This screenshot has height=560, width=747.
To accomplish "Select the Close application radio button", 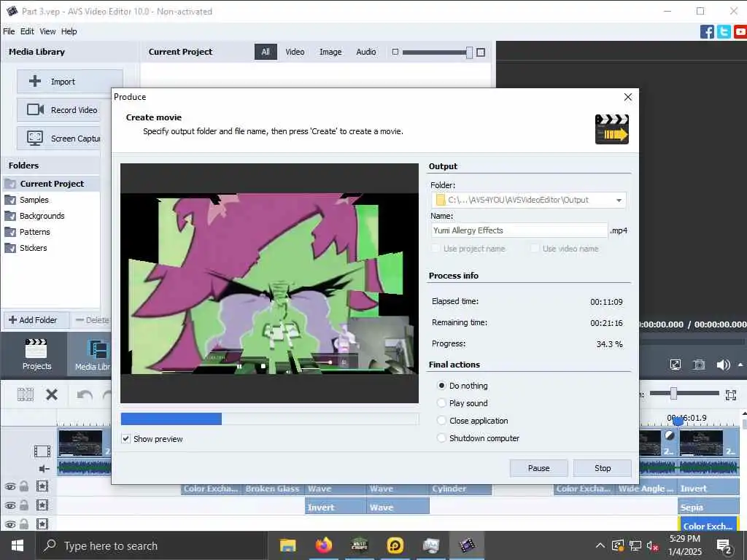I will pyautogui.click(x=441, y=421).
